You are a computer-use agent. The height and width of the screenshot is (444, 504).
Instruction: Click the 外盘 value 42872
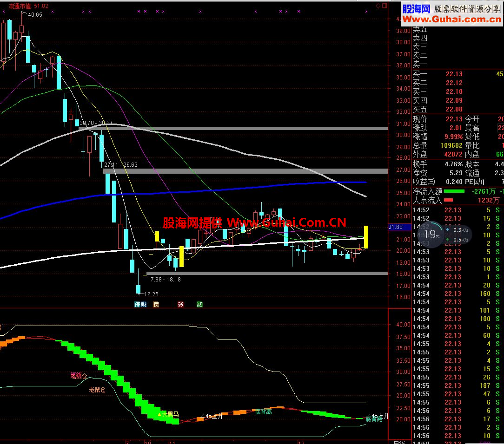coord(453,154)
